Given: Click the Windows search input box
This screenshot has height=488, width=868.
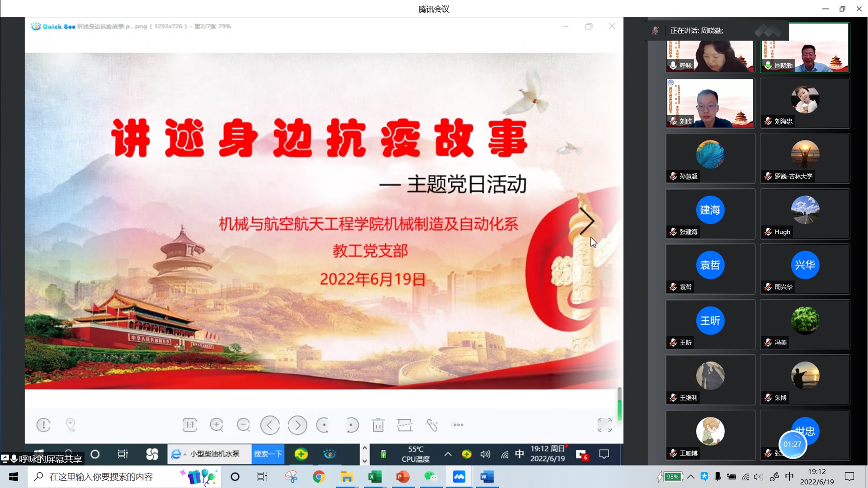Looking at the screenshot, I should click(x=101, y=477).
